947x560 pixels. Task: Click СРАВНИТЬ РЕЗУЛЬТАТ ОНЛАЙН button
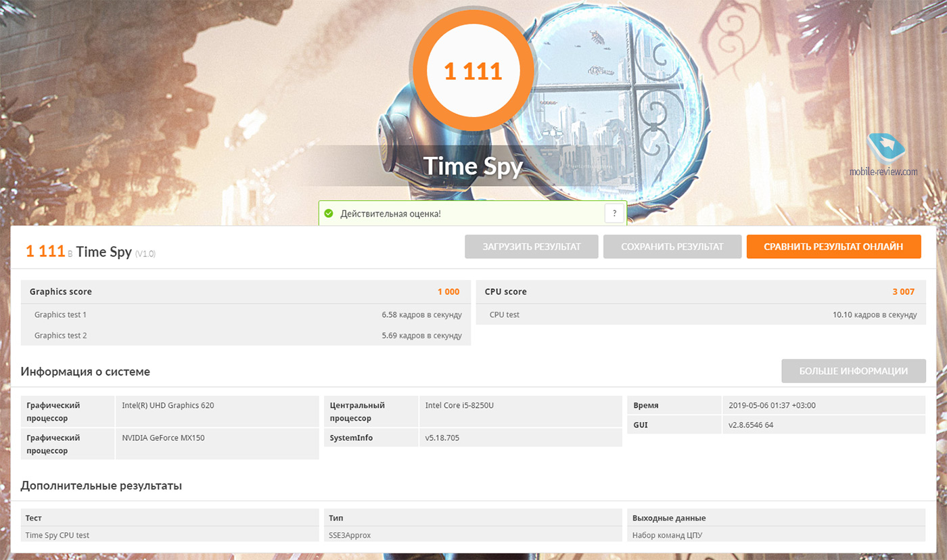coord(833,247)
